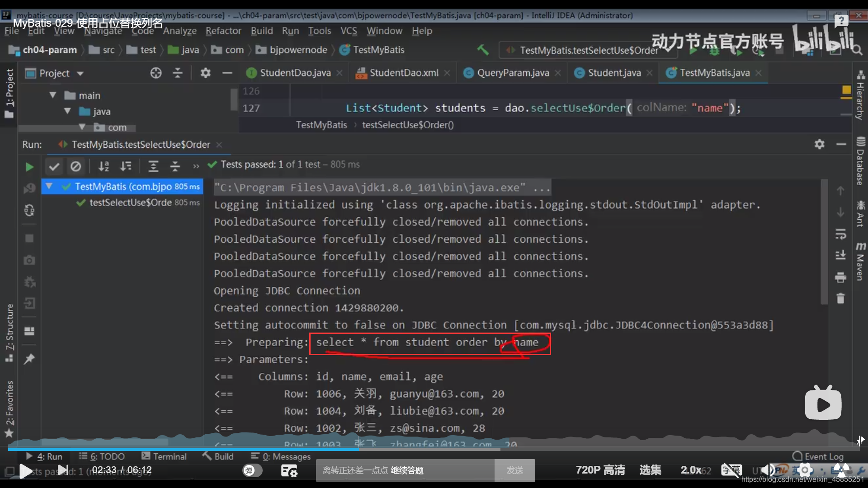Click the rerun failed tests icon
This screenshot has height=488, width=868.
click(x=29, y=188)
